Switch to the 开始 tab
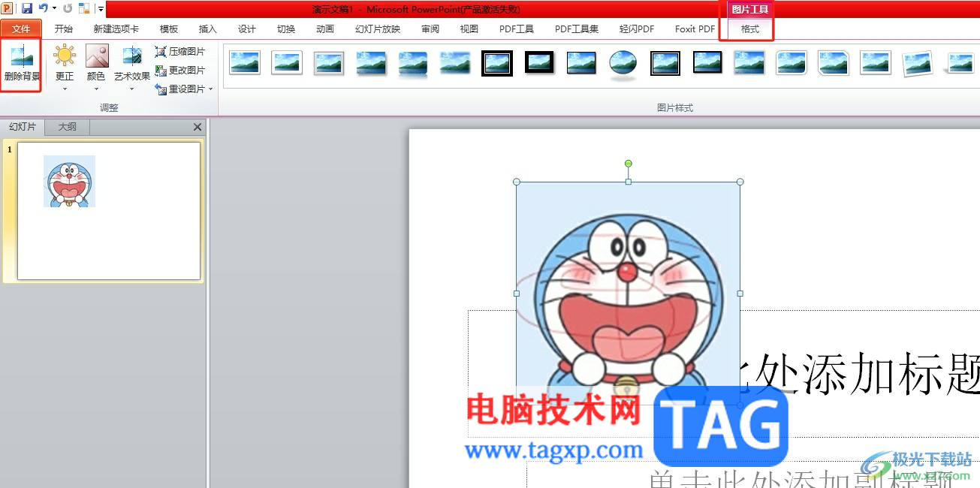The height and width of the screenshot is (488, 980). point(64,29)
